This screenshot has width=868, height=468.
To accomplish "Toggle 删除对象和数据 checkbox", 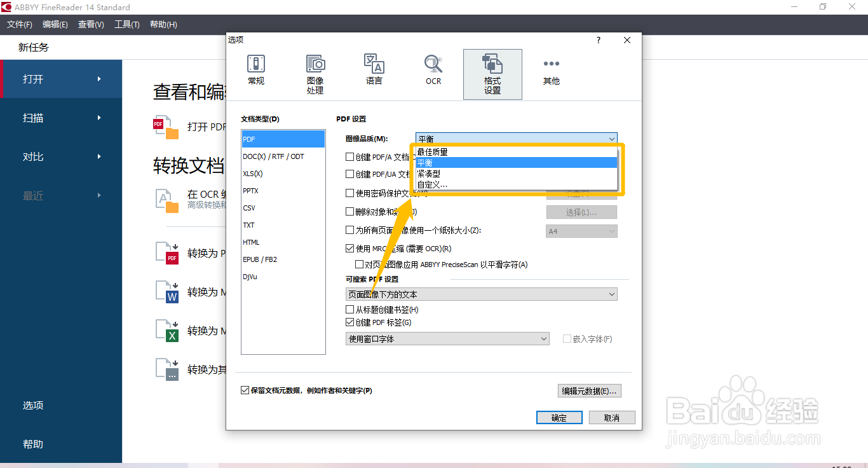I will click(x=349, y=212).
